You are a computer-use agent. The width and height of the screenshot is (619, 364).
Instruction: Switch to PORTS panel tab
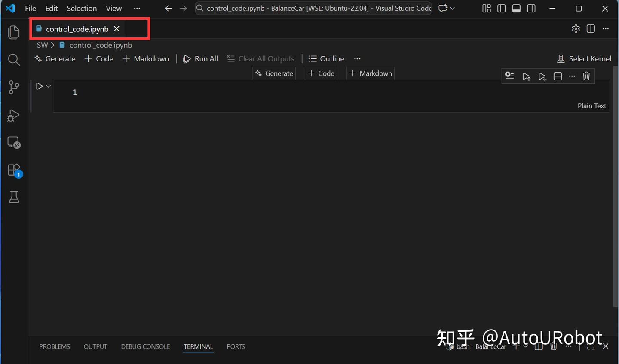(x=236, y=346)
